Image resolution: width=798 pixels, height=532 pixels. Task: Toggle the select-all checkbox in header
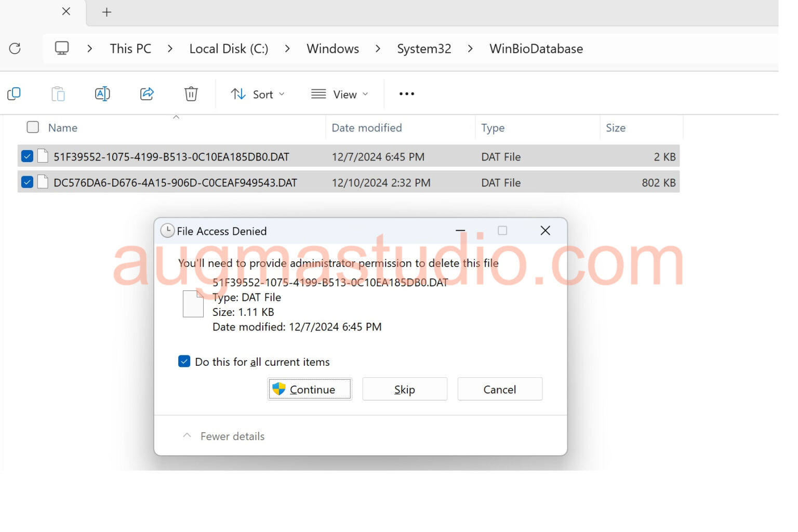tap(32, 127)
